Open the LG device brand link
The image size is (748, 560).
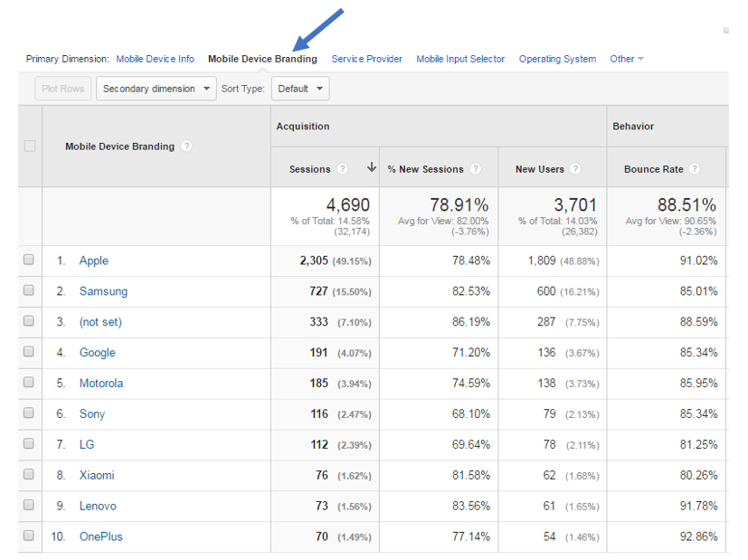(87, 444)
